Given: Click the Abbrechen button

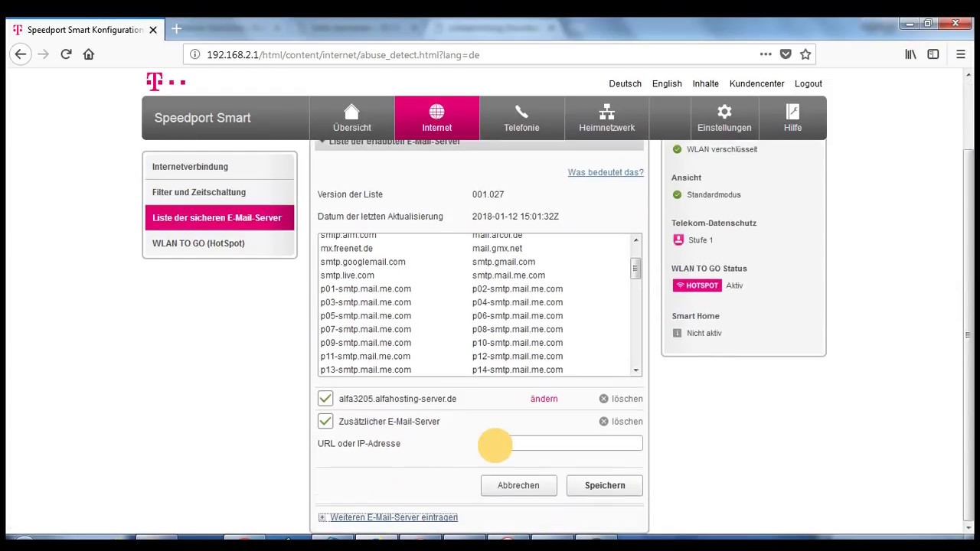Looking at the screenshot, I should [518, 485].
